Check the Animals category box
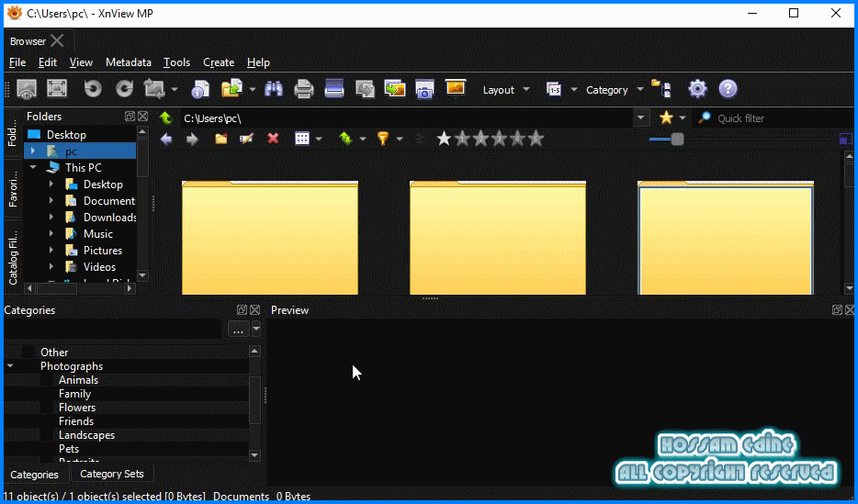Viewport: 858px width, 504px height. (x=47, y=380)
